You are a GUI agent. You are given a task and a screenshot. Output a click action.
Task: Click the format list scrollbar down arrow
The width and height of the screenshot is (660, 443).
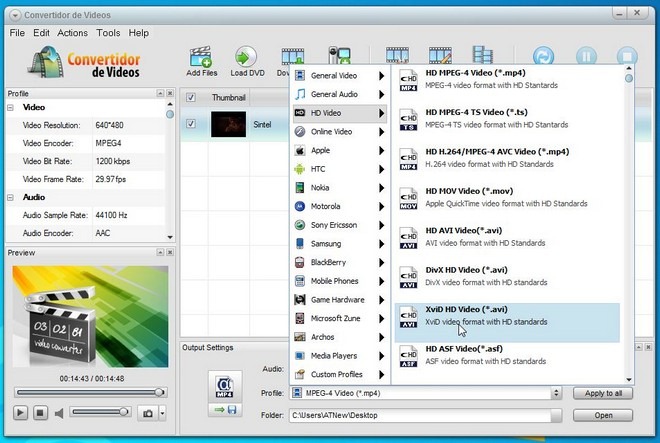point(629,379)
